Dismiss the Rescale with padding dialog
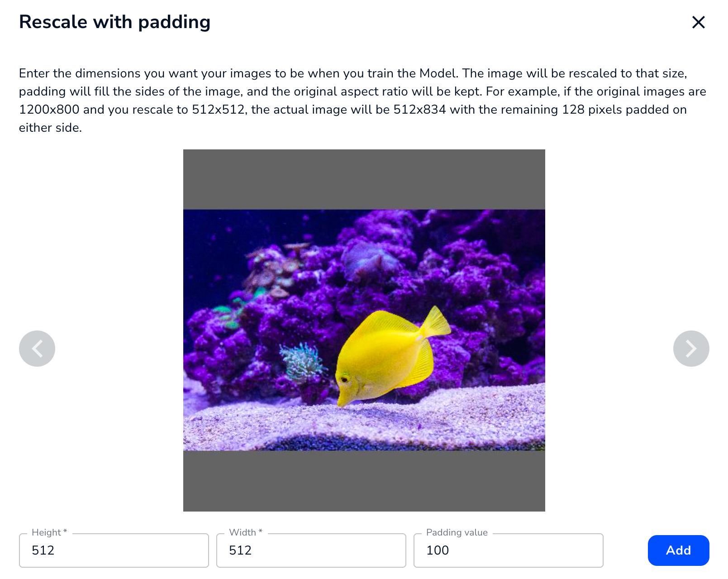 click(x=698, y=22)
